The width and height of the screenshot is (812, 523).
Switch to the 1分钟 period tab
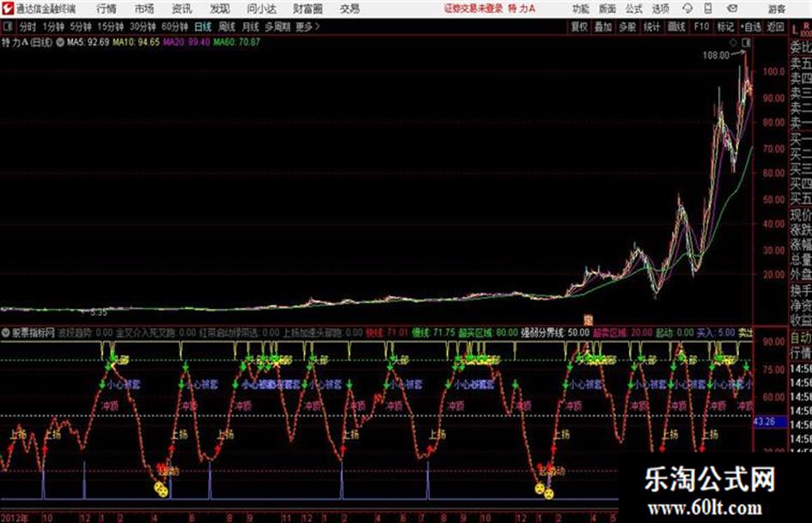[53, 27]
